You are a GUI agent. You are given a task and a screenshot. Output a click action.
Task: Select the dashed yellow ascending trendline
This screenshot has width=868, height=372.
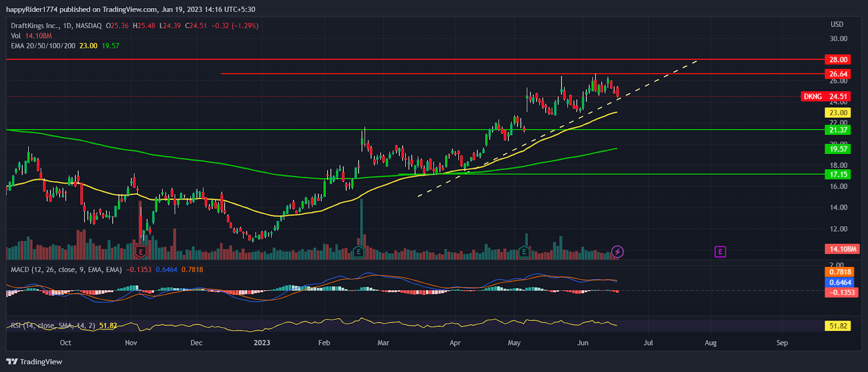click(557, 128)
